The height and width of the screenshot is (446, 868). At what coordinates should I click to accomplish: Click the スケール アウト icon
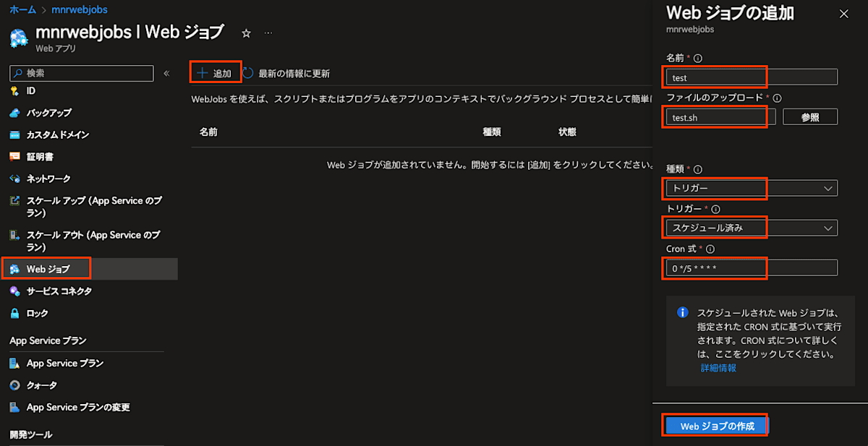(x=14, y=236)
